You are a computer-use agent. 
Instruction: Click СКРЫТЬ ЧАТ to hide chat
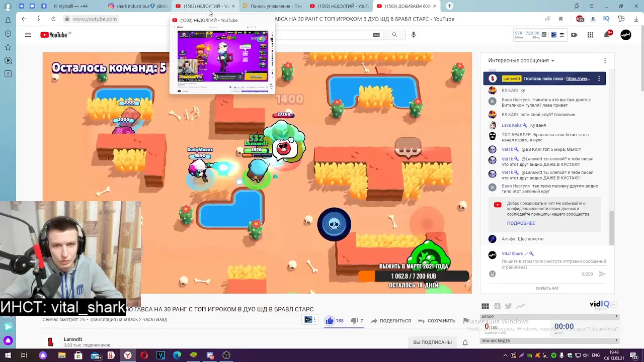point(547,288)
